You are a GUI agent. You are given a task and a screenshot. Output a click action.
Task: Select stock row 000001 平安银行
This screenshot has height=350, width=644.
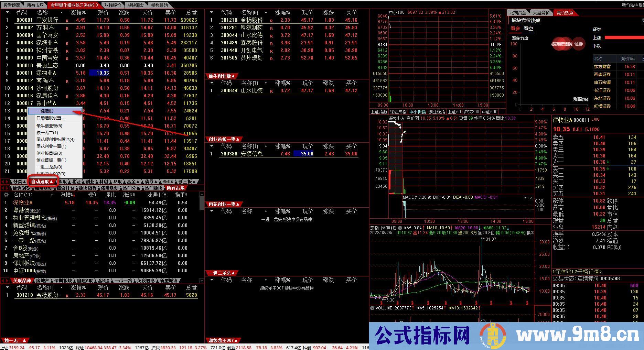101,20
